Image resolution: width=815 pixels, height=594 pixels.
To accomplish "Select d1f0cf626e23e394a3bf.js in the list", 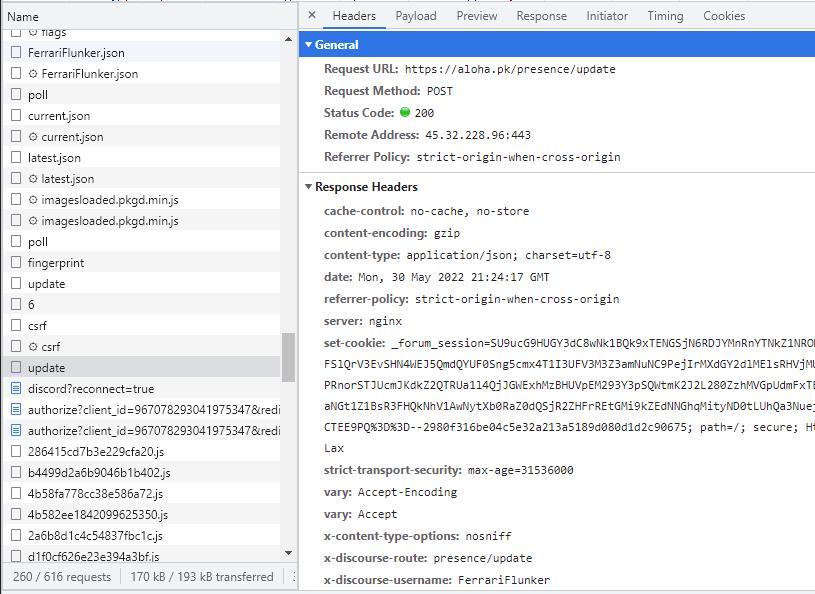I will pos(141,556).
